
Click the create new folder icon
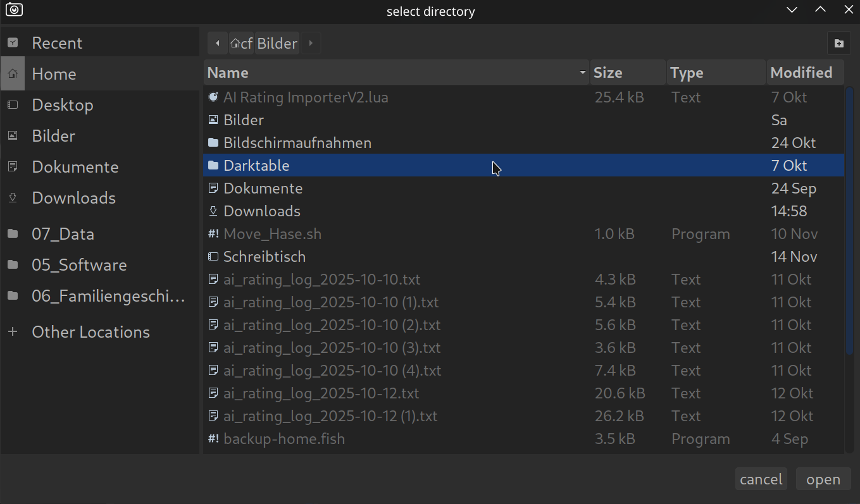tap(839, 44)
